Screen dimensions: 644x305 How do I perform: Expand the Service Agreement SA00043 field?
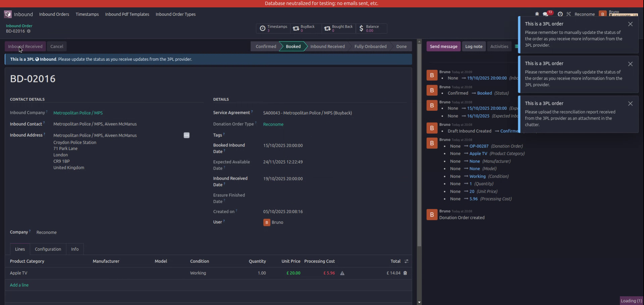307,113
